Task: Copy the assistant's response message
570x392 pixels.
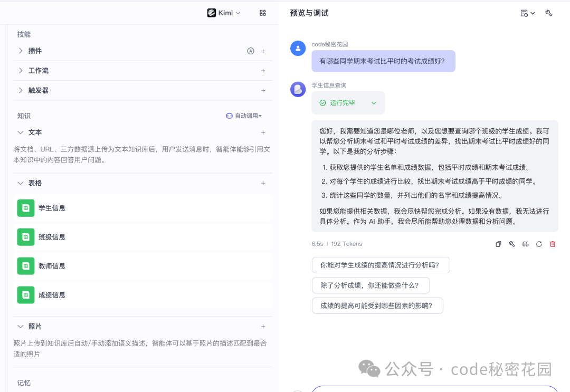Action: (x=498, y=244)
